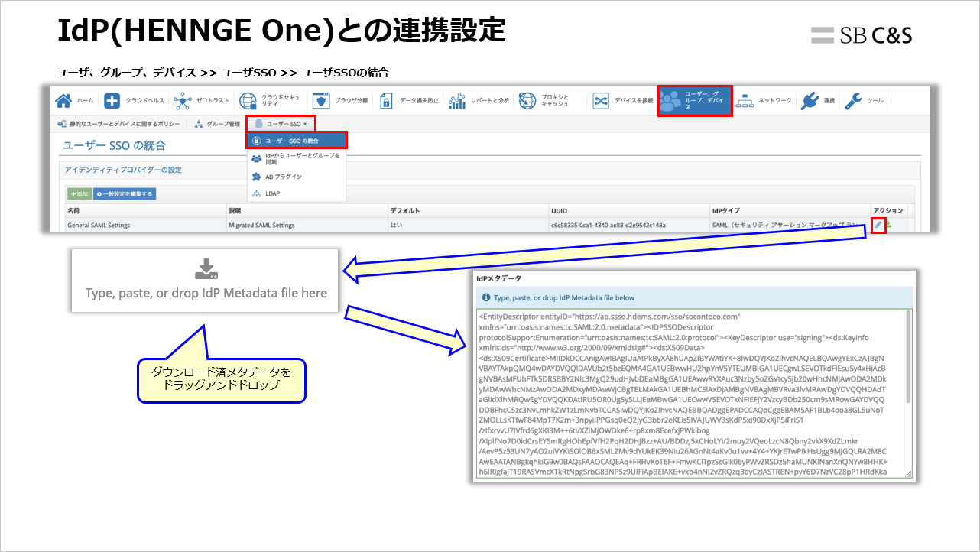Choose IdPからユーザーとグループを同期 menu entry

pyautogui.click(x=297, y=159)
